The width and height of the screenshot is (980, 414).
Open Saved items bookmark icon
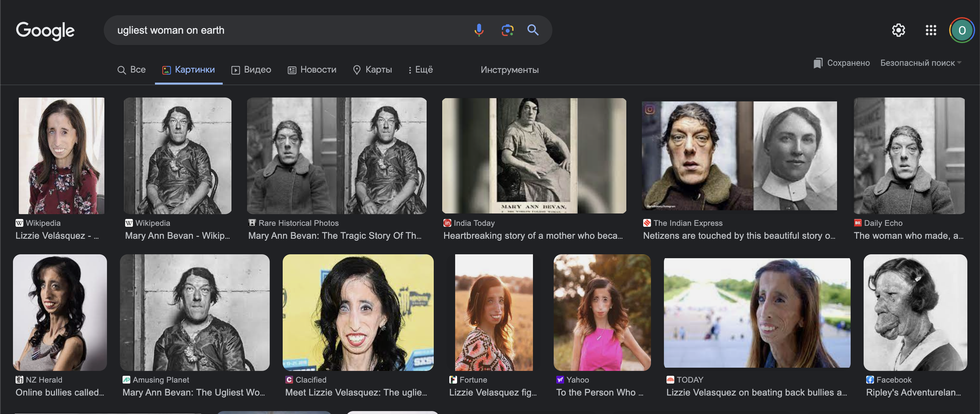tap(818, 63)
